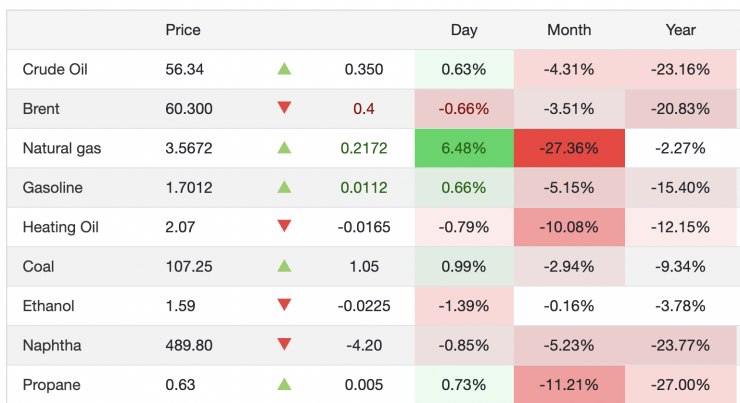Image resolution: width=740 pixels, height=403 pixels.
Task: Sort by the Month column header
Action: [569, 30]
